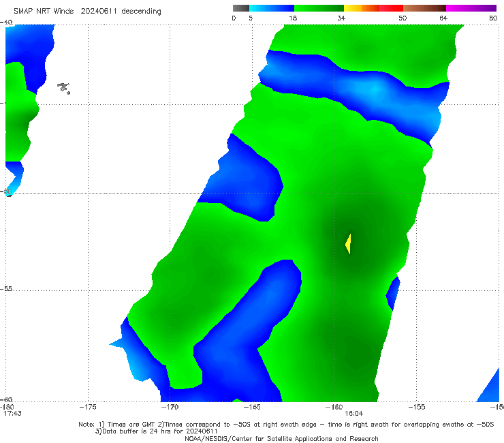Click the 'Data buffer is 24 hrs' note line
Image resolution: width=504 pixels, height=443 pixels.
[x=156, y=431]
